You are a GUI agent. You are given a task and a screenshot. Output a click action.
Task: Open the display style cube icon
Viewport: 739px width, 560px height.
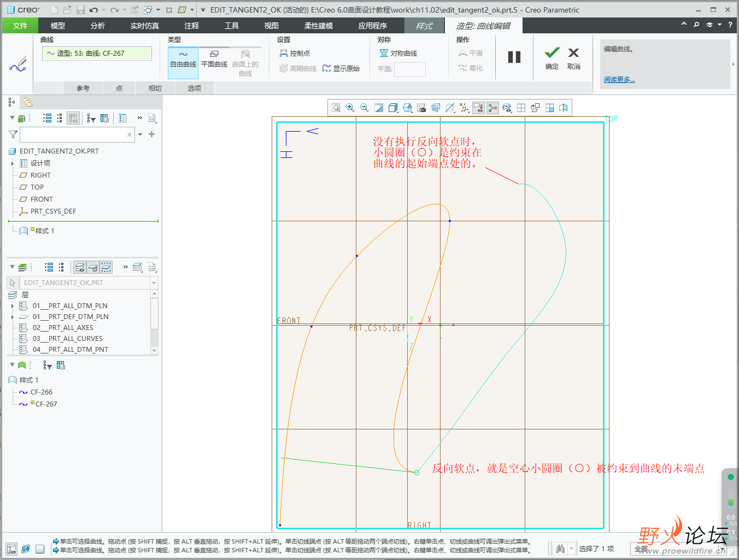(393, 108)
